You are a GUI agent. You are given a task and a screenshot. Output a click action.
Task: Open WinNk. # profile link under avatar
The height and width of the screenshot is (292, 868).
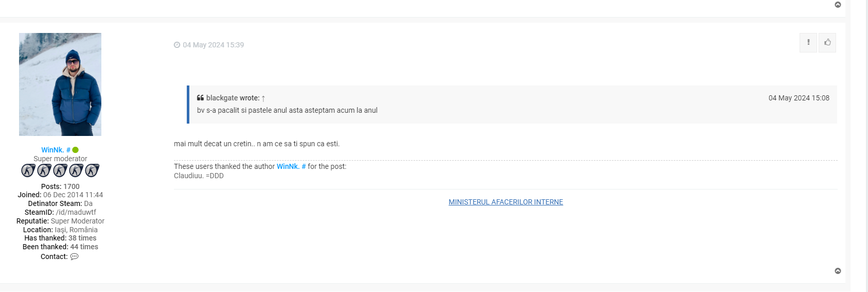(x=56, y=150)
